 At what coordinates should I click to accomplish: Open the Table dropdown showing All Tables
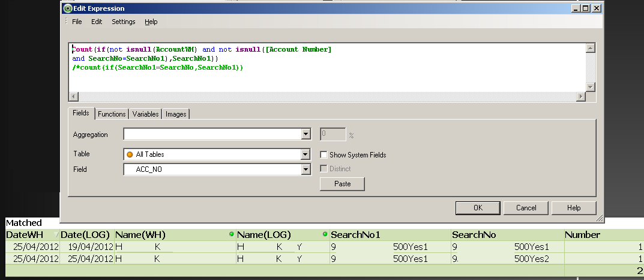pyautogui.click(x=305, y=154)
